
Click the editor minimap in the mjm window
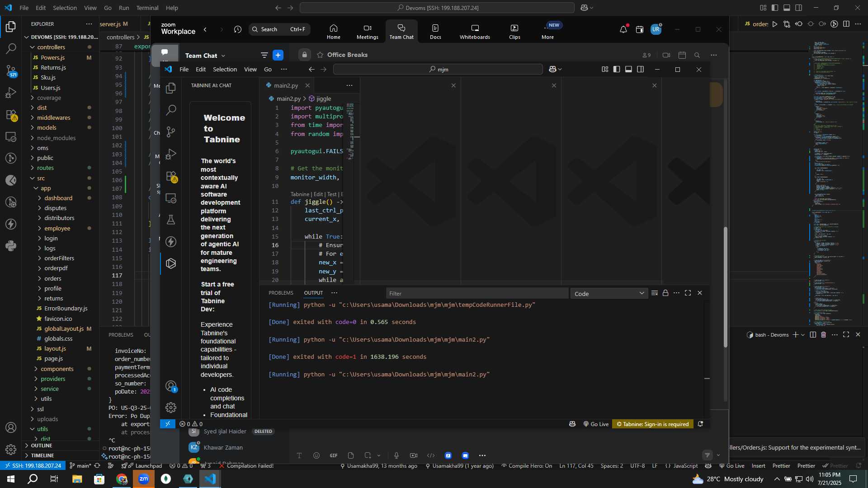point(350,131)
